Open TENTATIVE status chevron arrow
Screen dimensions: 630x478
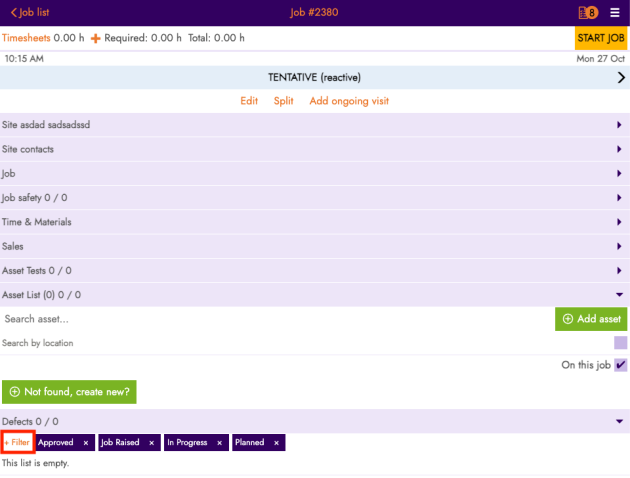(620, 78)
